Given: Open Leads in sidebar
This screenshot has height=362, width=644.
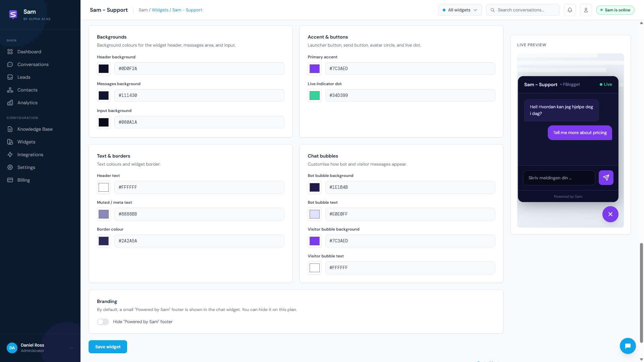Looking at the screenshot, I should pyautogui.click(x=40, y=77).
